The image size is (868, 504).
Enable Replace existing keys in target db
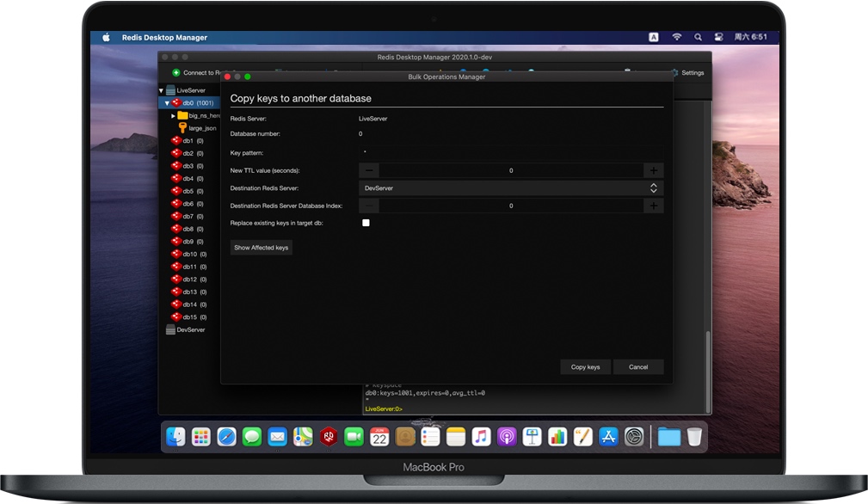(x=366, y=223)
